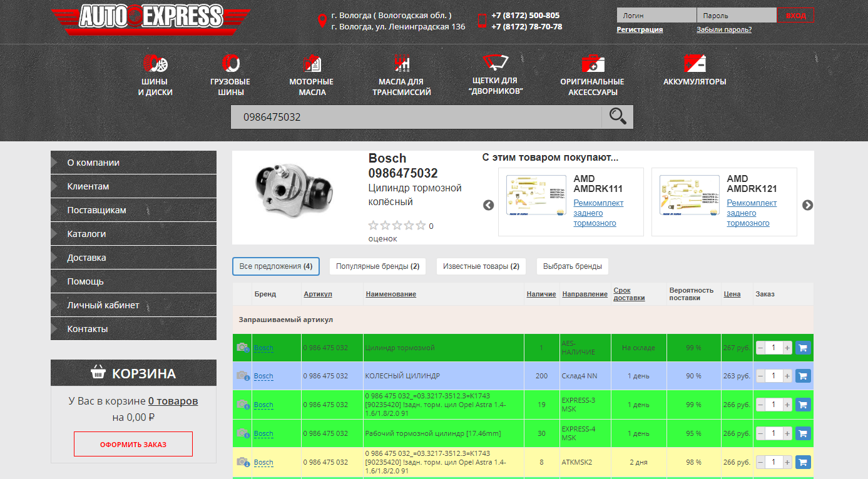The width and height of the screenshot is (868, 479).
Task: Open Выбрать бренды filter
Action: [573, 266]
